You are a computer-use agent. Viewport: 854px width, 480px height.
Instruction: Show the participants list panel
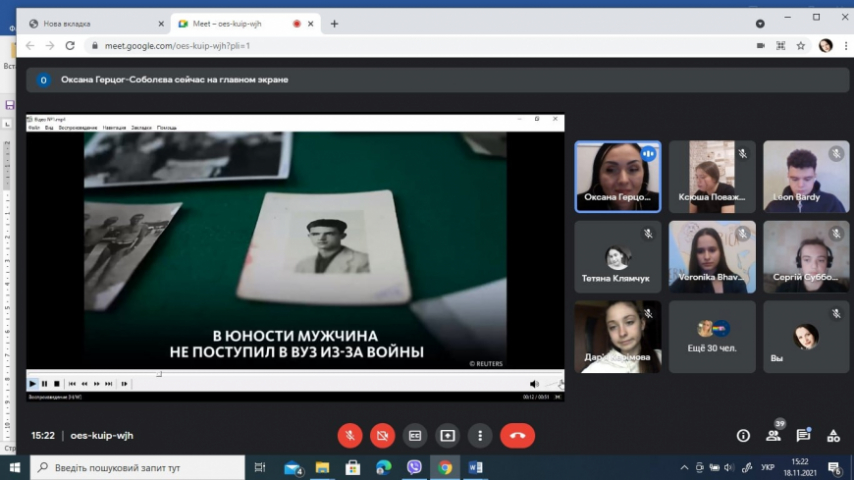773,436
